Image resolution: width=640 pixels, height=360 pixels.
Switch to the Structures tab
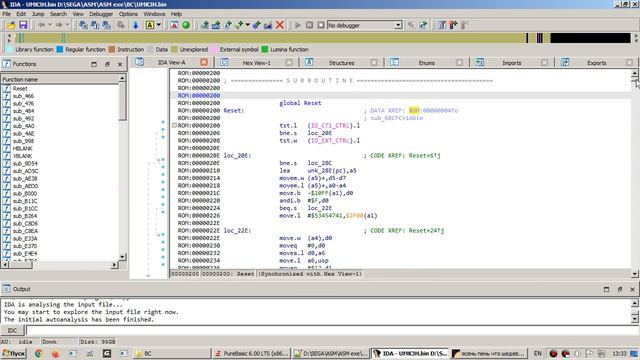point(341,63)
